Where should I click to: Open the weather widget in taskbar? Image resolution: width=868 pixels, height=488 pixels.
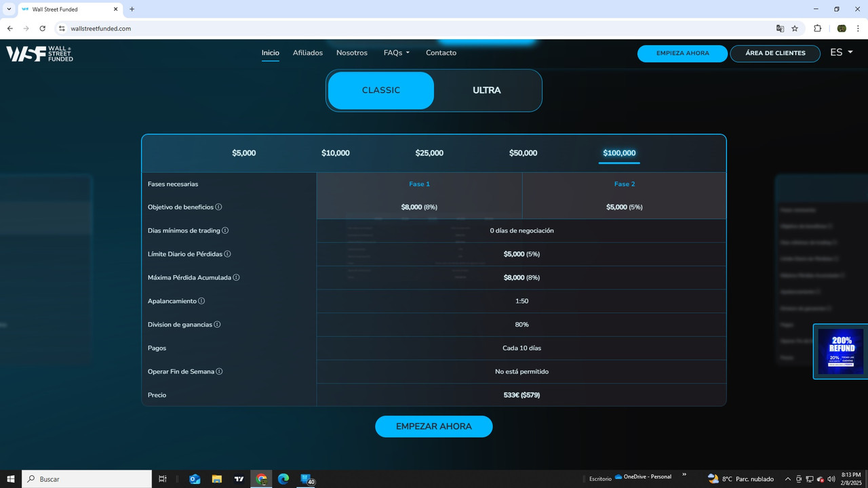tap(741, 479)
